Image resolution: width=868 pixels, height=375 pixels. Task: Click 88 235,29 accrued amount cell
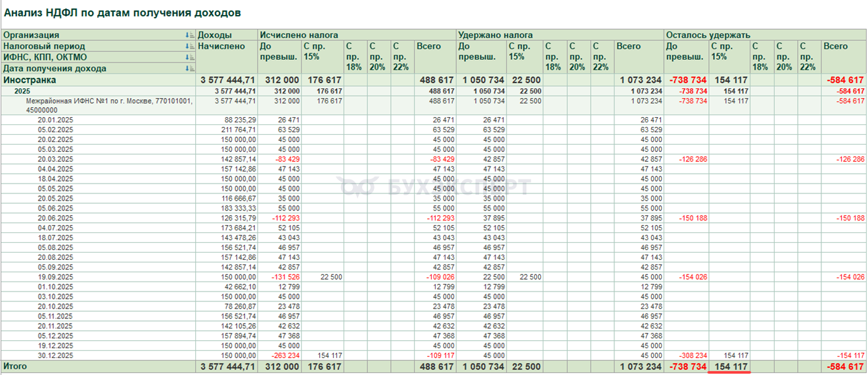click(240, 120)
